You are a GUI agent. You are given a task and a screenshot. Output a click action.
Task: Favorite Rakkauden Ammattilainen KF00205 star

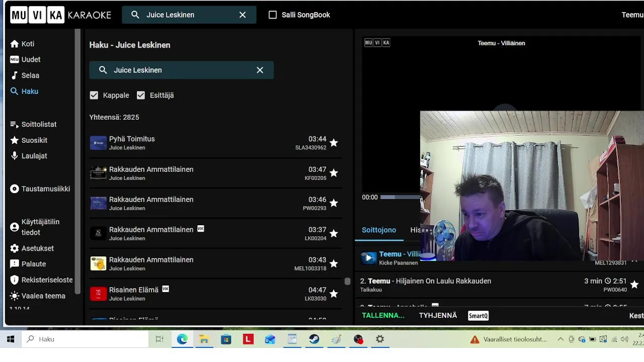coord(334,173)
